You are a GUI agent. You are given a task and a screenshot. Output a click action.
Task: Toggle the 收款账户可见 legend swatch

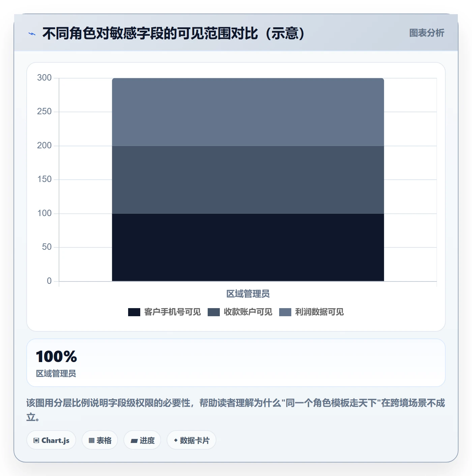tap(214, 312)
